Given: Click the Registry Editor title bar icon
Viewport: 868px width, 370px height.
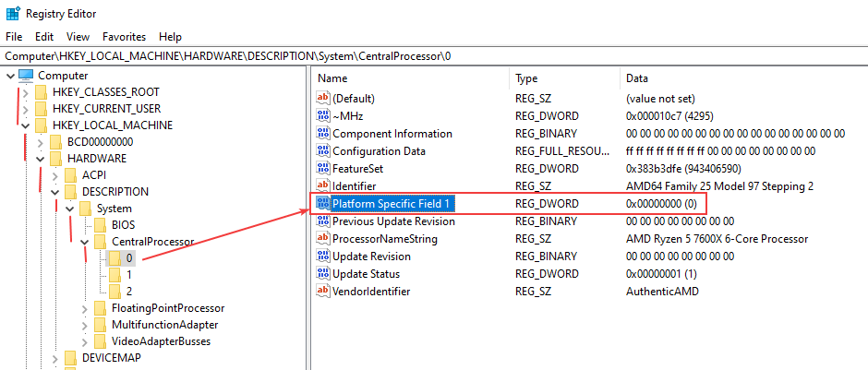Looking at the screenshot, I should (x=13, y=14).
